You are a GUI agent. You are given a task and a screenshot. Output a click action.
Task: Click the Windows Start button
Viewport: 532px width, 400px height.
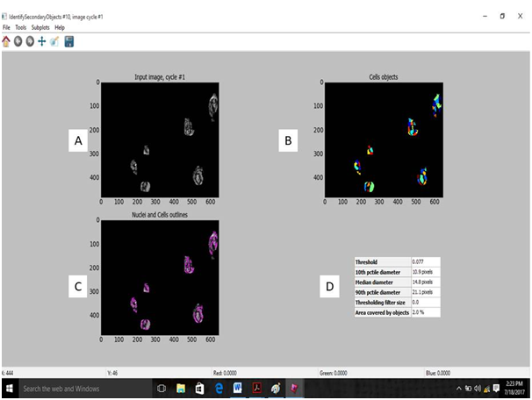click(x=9, y=388)
